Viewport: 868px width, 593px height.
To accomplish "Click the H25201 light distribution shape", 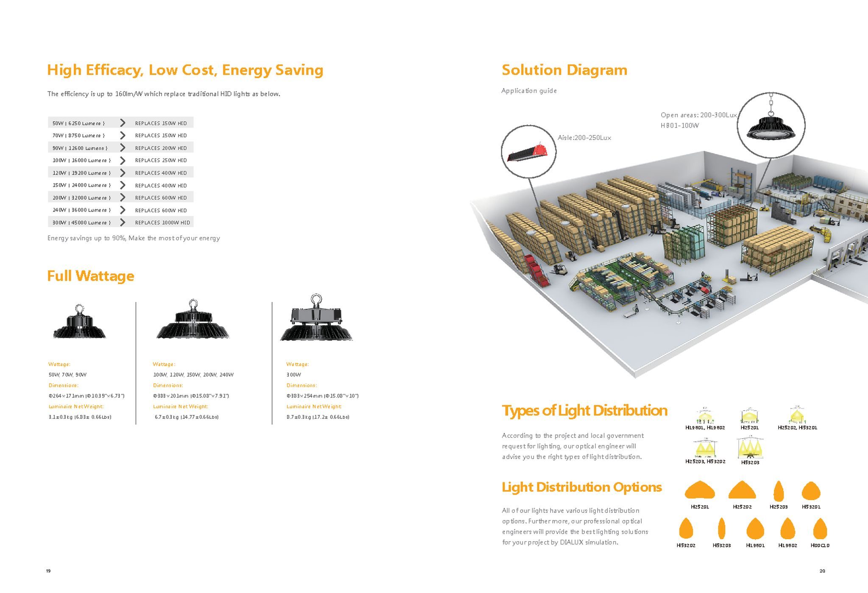I will pyautogui.click(x=700, y=491).
